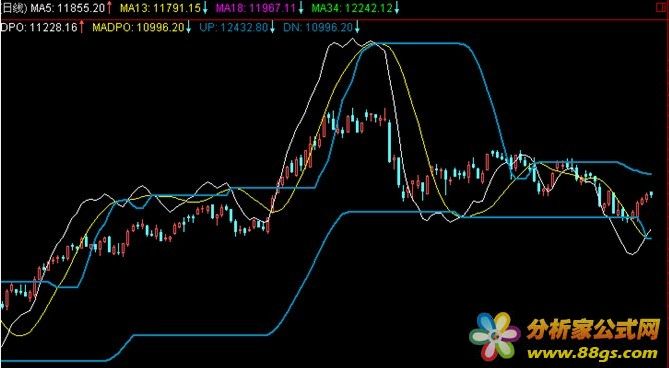The width and height of the screenshot is (669, 368).
Task: Click the 分析家公式网 site title
Action: pos(593,330)
